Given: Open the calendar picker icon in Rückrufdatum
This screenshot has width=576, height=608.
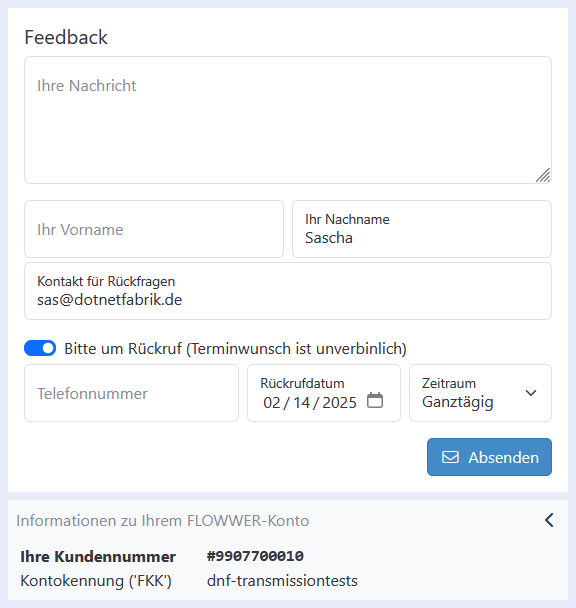Looking at the screenshot, I should [x=375, y=401].
